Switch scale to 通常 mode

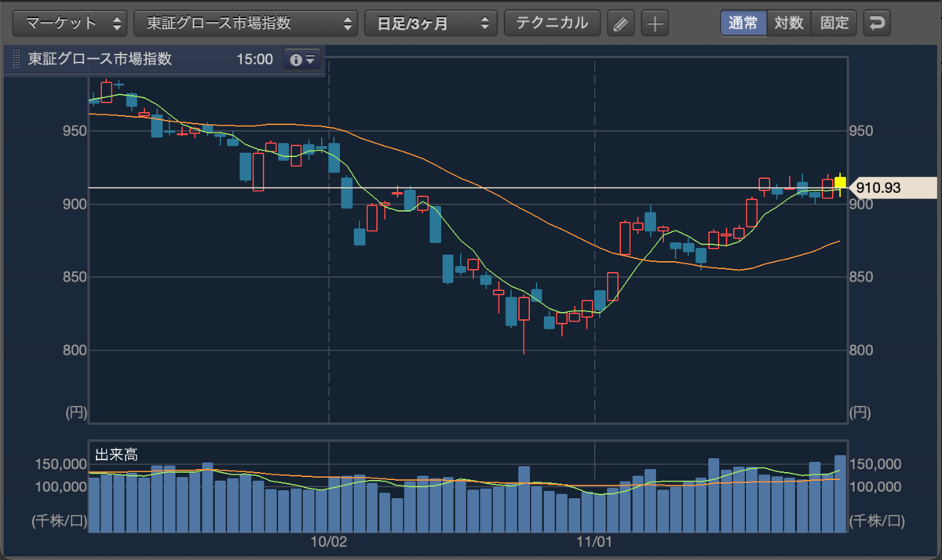pos(743,23)
